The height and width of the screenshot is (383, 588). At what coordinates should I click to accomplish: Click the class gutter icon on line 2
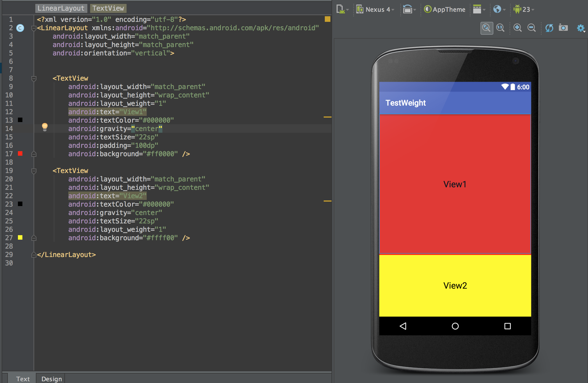tap(20, 28)
